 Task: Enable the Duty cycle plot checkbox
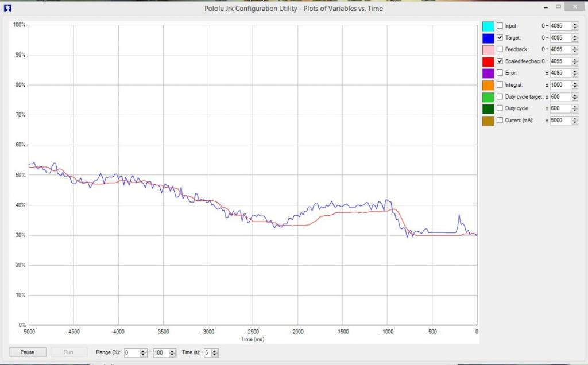tap(500, 108)
